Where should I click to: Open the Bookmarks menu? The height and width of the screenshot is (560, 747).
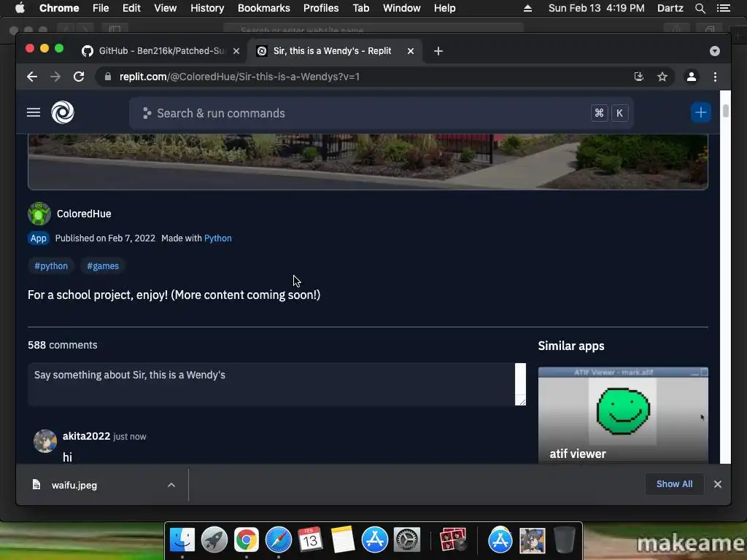(x=264, y=8)
